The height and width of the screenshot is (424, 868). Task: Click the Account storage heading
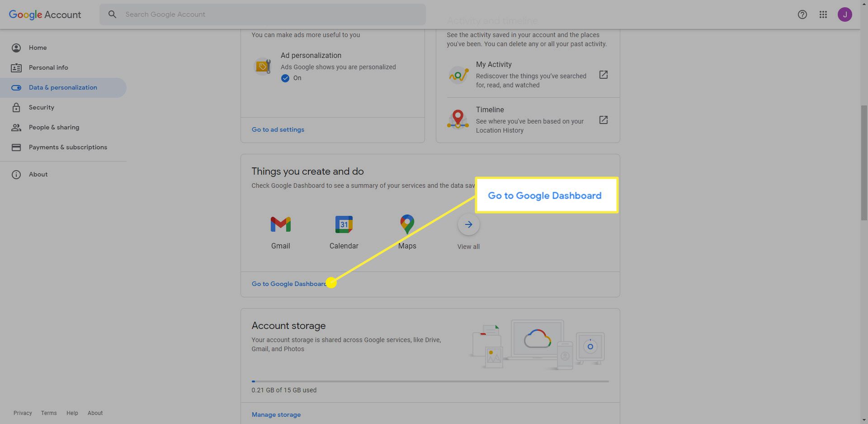288,326
